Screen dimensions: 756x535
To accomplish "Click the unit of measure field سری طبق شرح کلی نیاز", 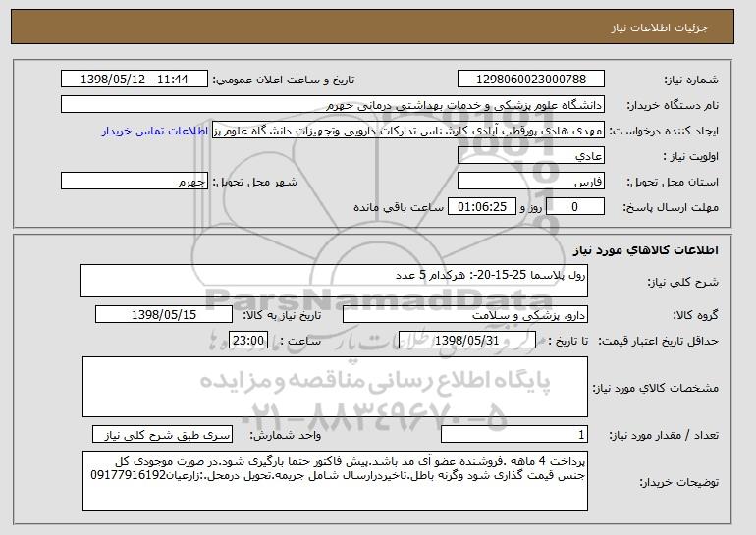I will 162,434.
